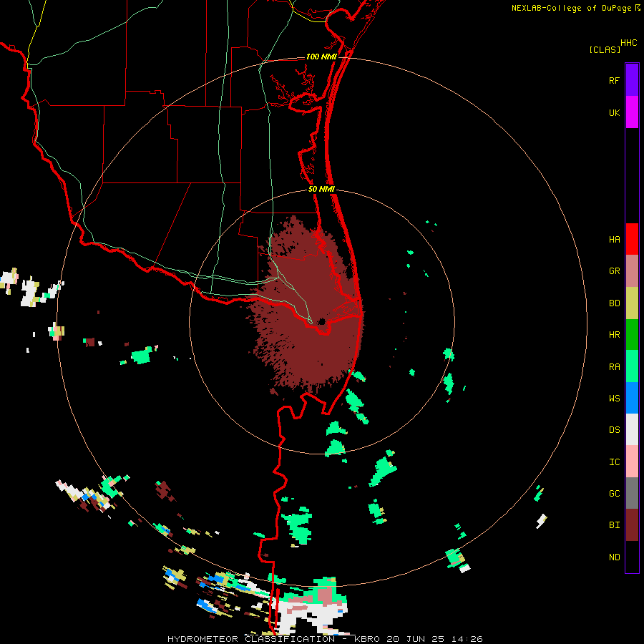The height and width of the screenshot is (644, 644).
Task: Click the 'UK' legend label
Action: pyautogui.click(x=614, y=113)
